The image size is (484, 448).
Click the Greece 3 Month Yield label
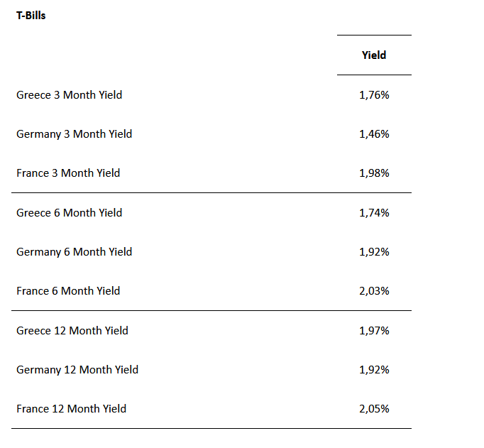point(69,94)
